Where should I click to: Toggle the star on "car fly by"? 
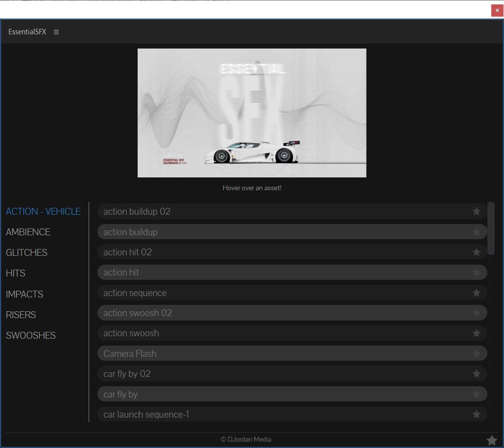pyautogui.click(x=476, y=394)
